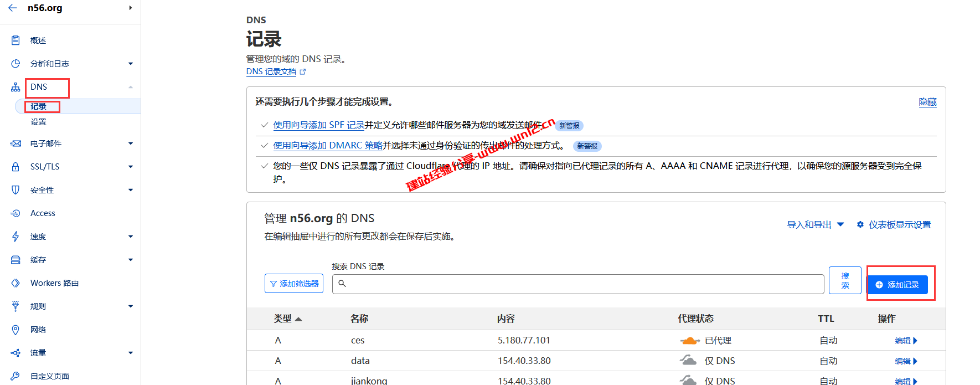980x385 pixels.
Task: Click the magnifier icon in search field
Action: [342, 284]
